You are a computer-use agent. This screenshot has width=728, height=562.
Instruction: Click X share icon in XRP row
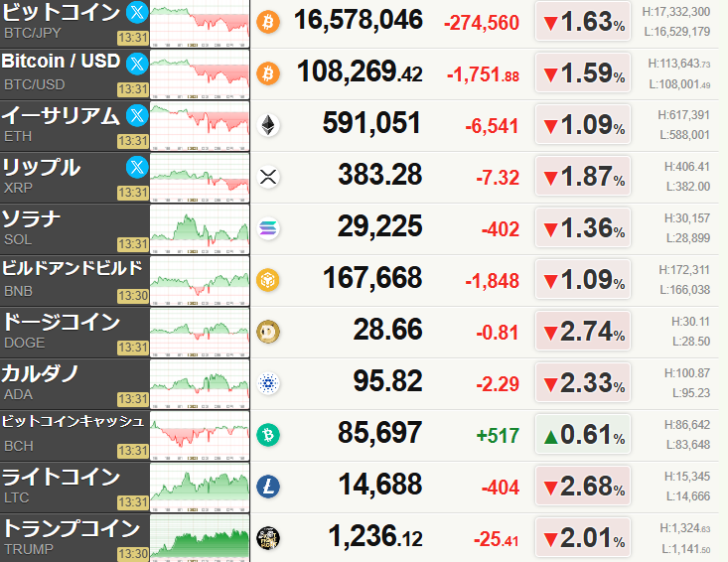click(137, 167)
